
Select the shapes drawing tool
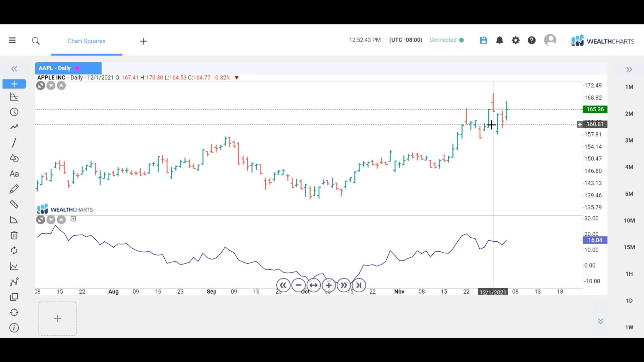[x=14, y=158]
